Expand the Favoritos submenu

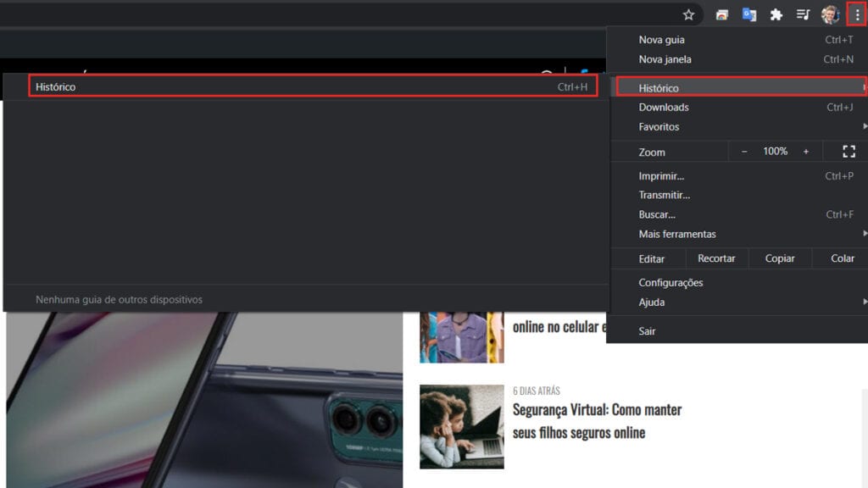738,127
